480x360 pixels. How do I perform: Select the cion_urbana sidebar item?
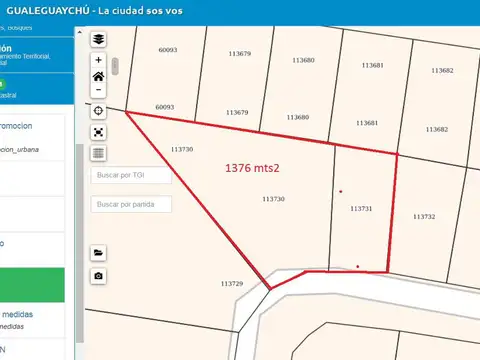[19, 150]
